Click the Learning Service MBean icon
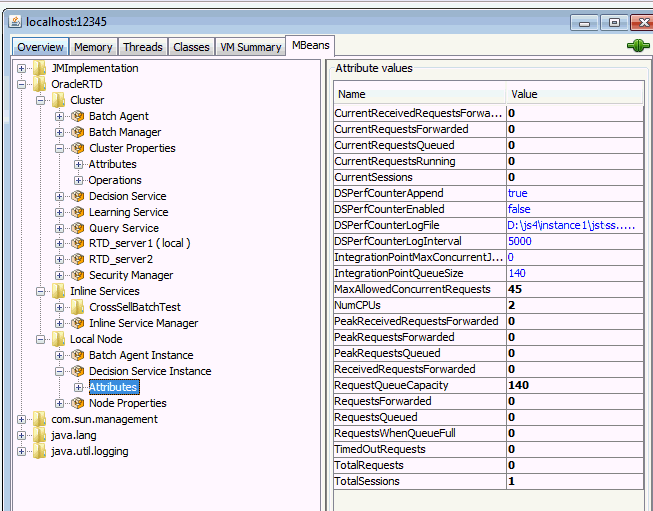This screenshot has height=511, width=653. click(x=77, y=212)
